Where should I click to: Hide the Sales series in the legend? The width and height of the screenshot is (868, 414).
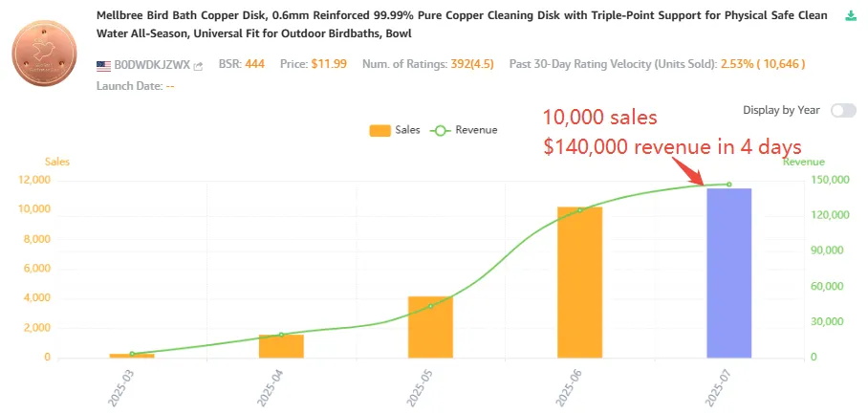(393, 130)
